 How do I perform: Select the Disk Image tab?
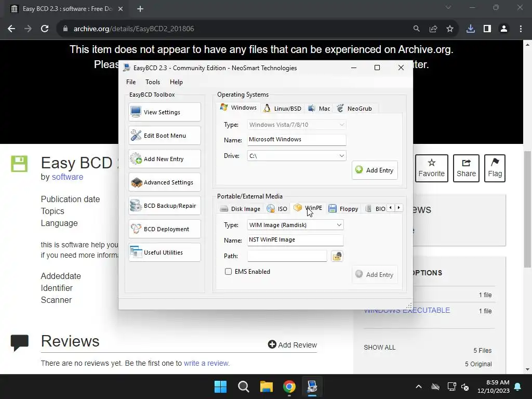coord(240,209)
